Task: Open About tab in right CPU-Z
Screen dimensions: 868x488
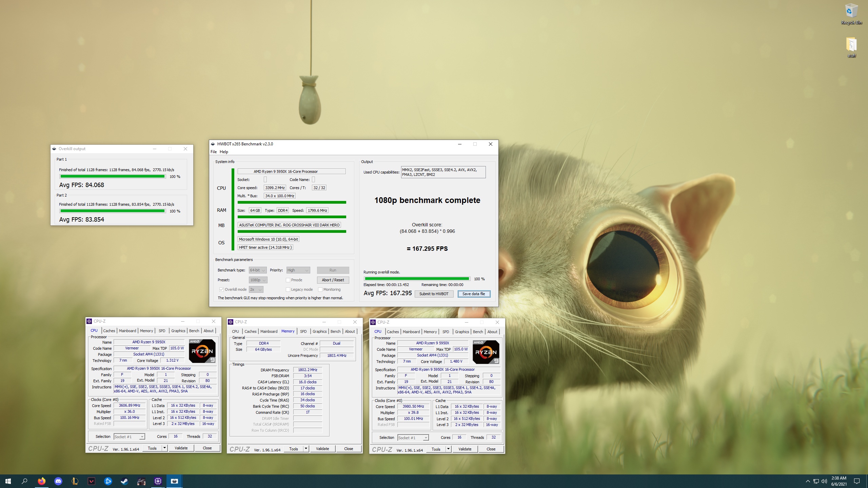Action: pyautogui.click(x=492, y=332)
